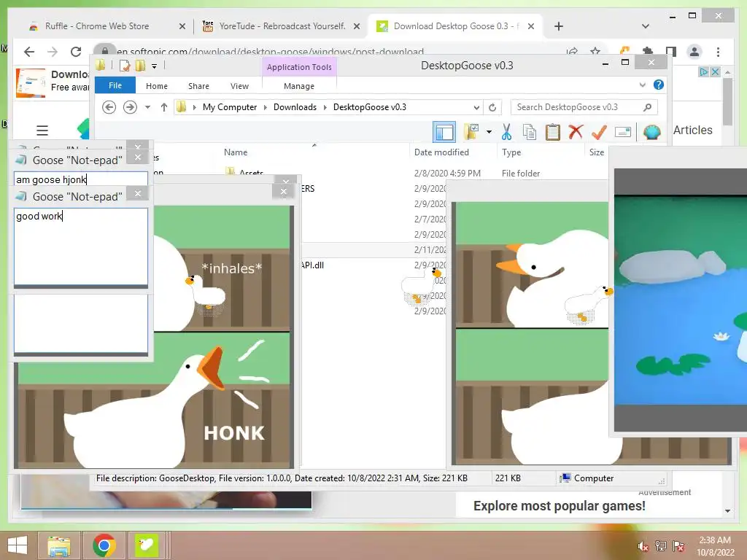Click the Action Center flag icon

[x=678, y=546]
